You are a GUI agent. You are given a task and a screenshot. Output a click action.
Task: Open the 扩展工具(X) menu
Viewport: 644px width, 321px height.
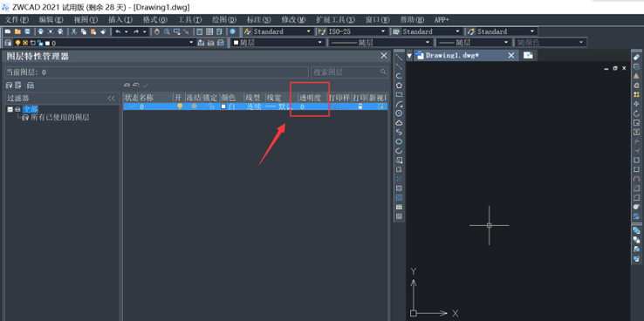tap(335, 20)
